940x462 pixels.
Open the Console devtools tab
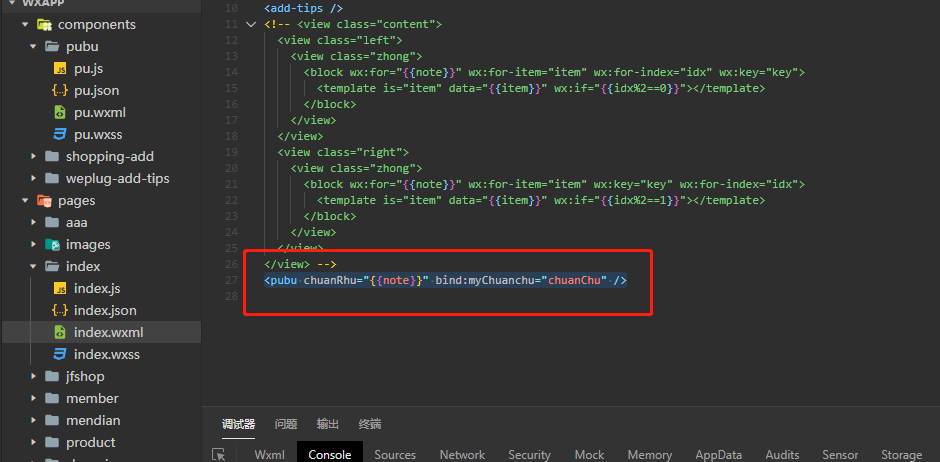click(x=330, y=455)
